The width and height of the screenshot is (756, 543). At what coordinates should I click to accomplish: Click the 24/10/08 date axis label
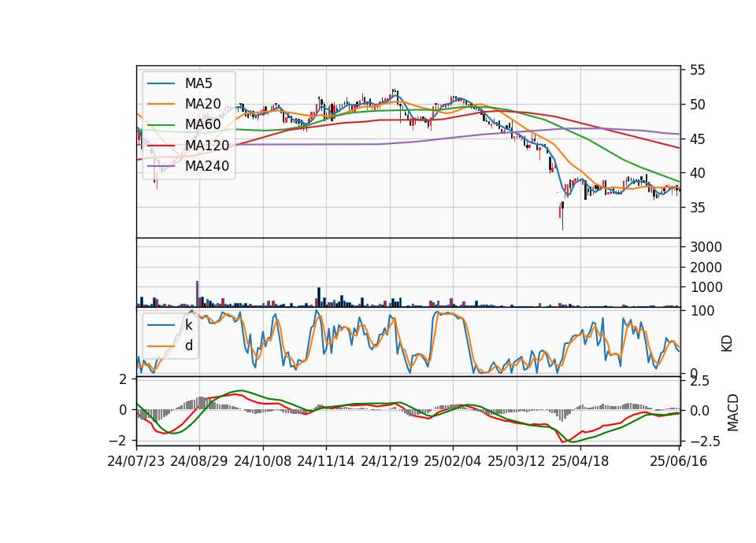pos(263,461)
